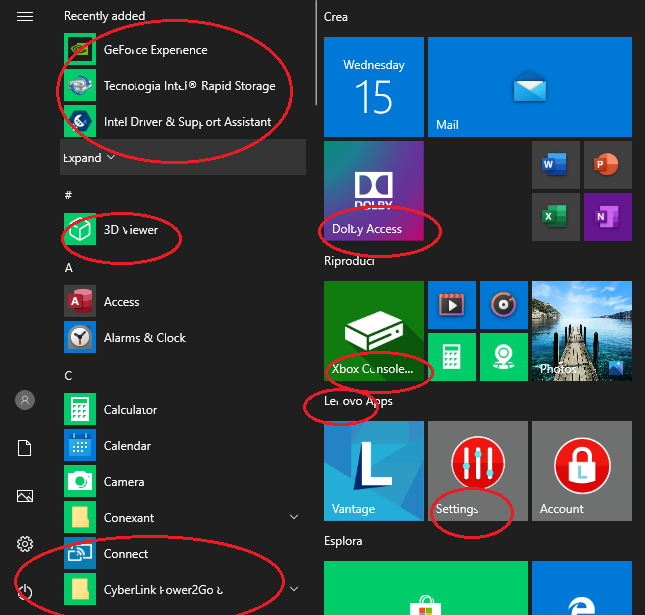This screenshot has width=645, height=615.
Task: Open the Connect app
Action: [x=183, y=554]
